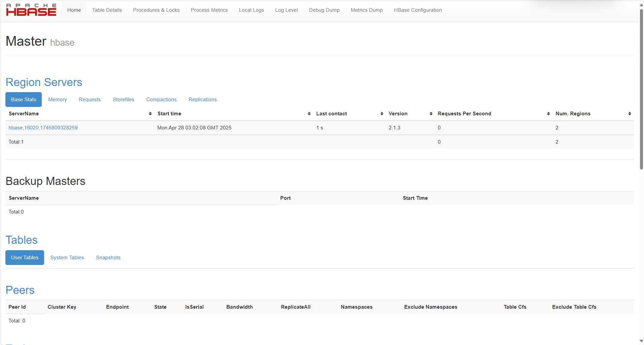Switch to the Snapshots tab
The width and height of the screenshot is (644, 345).
108,258
